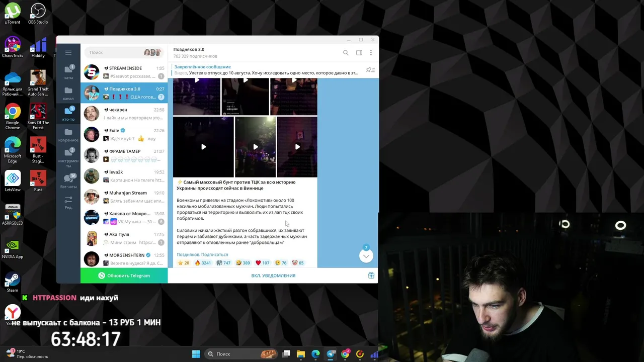Play the bottom-right video in the post

297,147
